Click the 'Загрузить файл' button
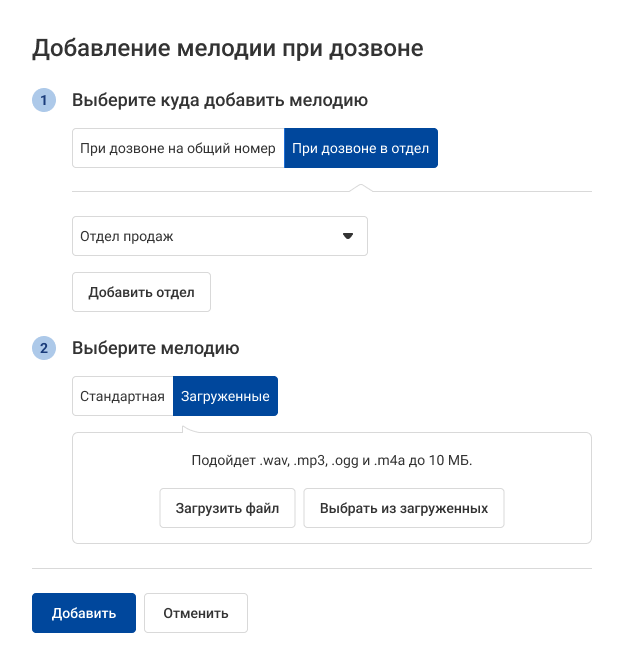The image size is (624, 665). [x=227, y=508]
